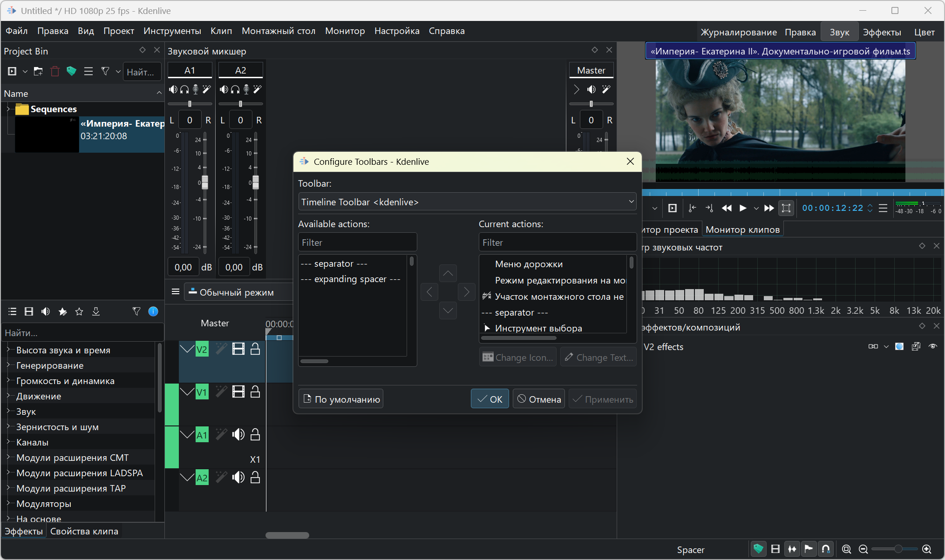Show favorite effects star icon
945x560 pixels.
(79, 312)
